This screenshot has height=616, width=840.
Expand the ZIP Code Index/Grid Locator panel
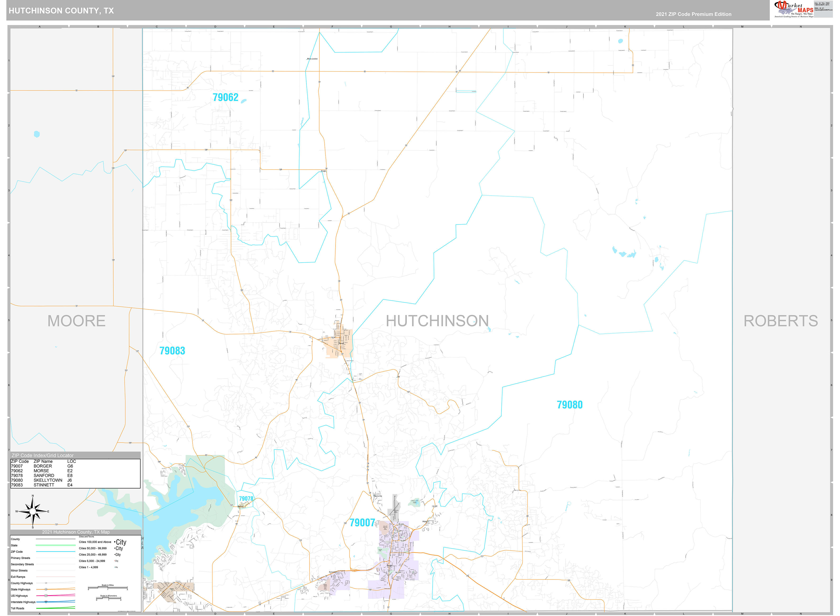(x=43, y=455)
